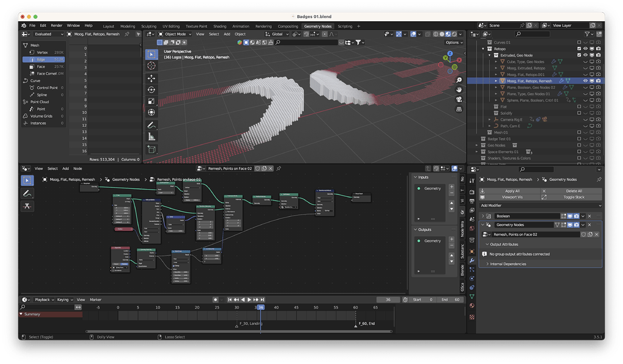Select the Transform tool in viewport toolbar

pos(151,113)
